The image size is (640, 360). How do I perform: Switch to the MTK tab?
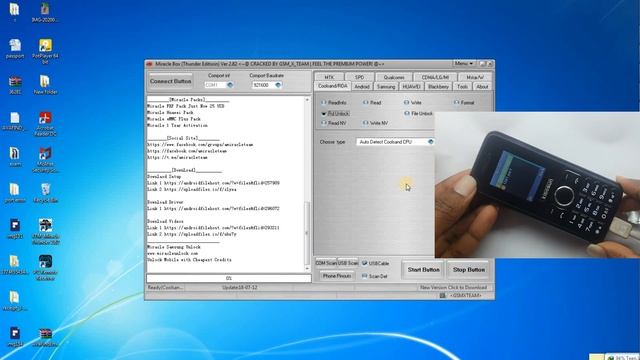tap(329, 77)
